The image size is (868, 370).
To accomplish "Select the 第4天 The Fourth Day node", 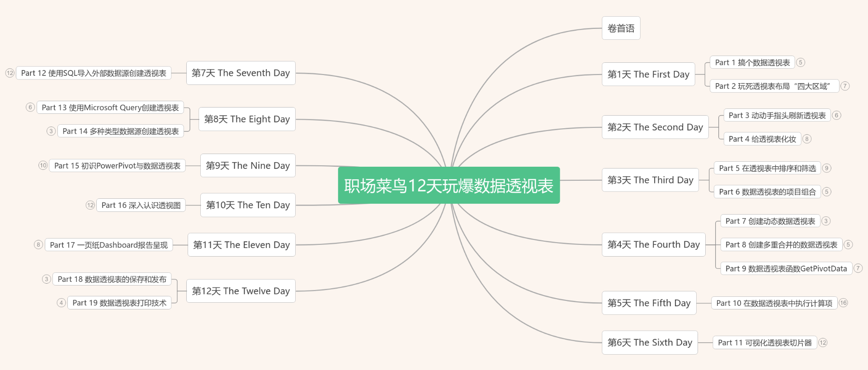I will [653, 244].
